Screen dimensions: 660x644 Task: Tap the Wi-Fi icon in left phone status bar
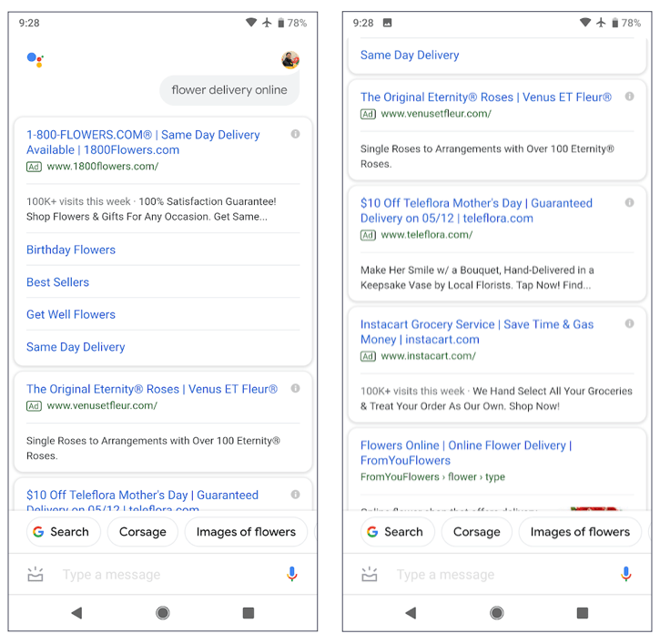click(x=251, y=23)
